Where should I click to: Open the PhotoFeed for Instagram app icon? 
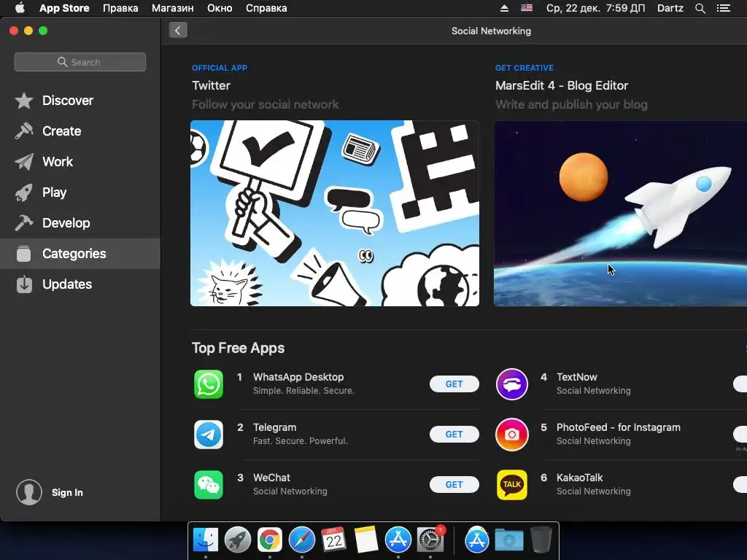click(x=512, y=435)
